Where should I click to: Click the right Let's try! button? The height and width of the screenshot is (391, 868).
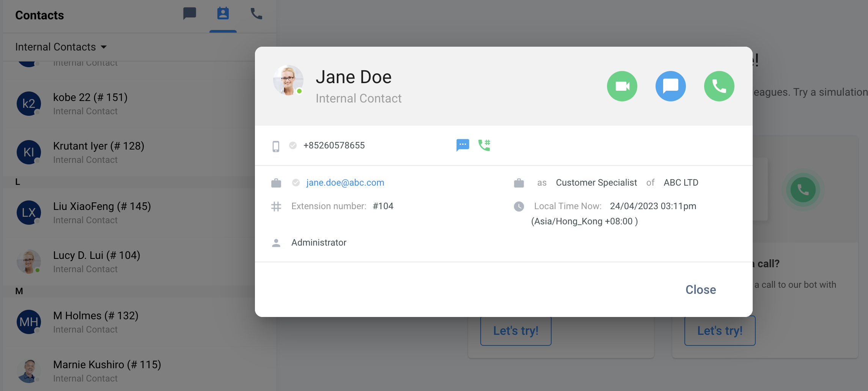(x=720, y=331)
